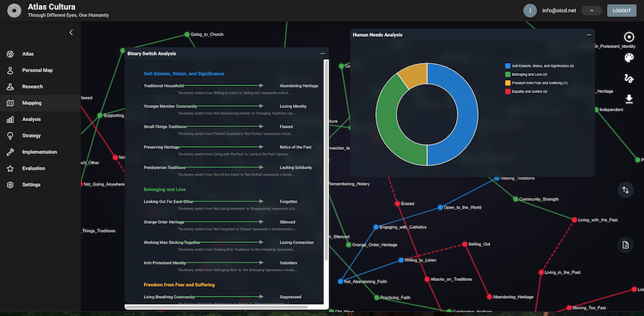Click the Presbyterian Traditions row label
644x316 pixels.
coord(165,168)
